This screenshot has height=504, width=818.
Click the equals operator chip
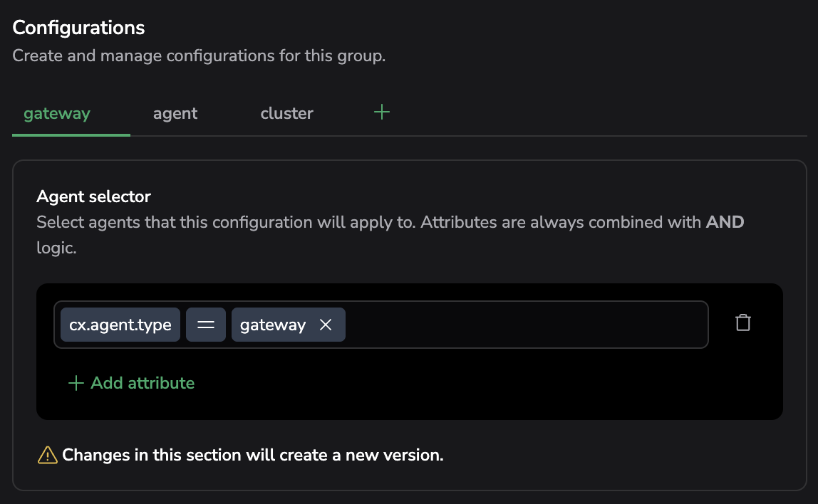coord(206,325)
